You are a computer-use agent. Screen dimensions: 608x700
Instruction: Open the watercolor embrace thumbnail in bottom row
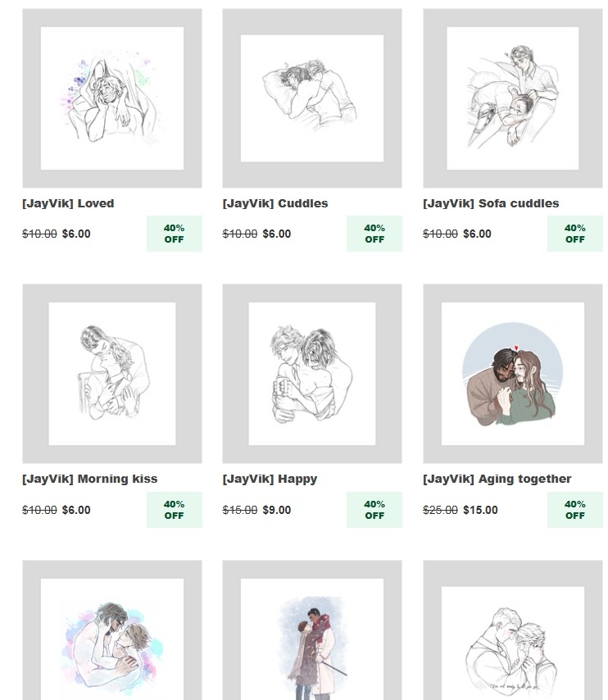tap(112, 630)
